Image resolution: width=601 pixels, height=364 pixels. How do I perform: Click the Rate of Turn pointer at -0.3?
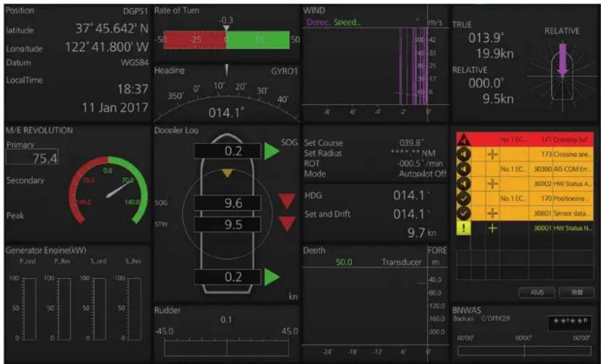226,29
